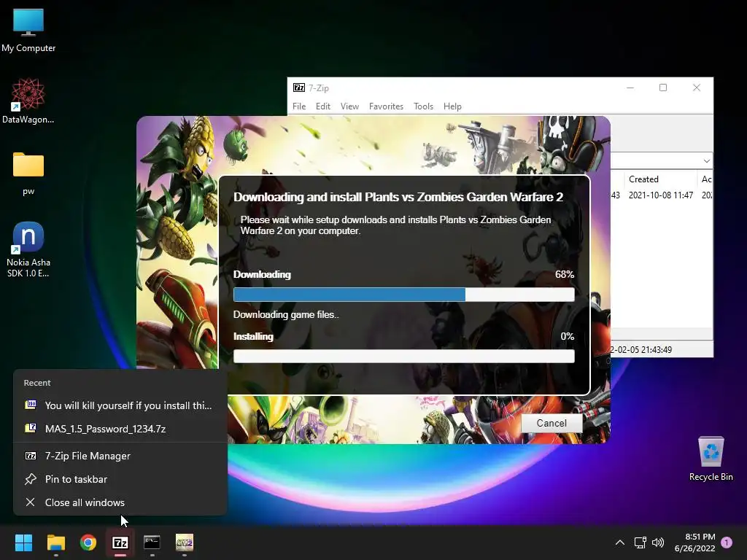The width and height of the screenshot is (747, 560).
Task: Open the Edit menu in 7-Zip
Action: point(323,106)
